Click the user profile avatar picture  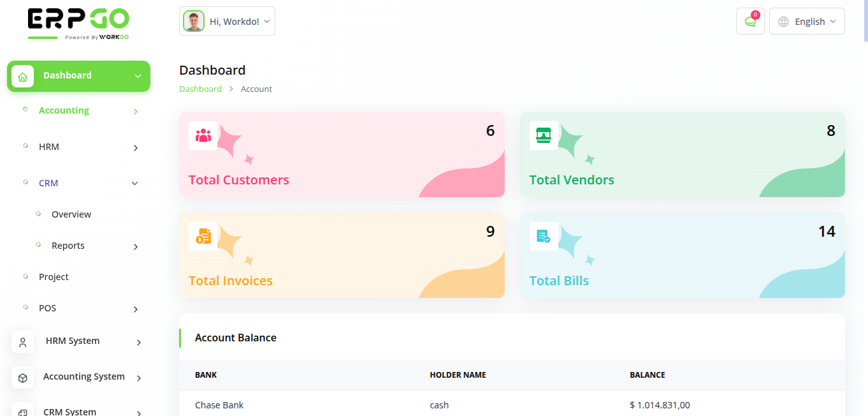(x=194, y=21)
